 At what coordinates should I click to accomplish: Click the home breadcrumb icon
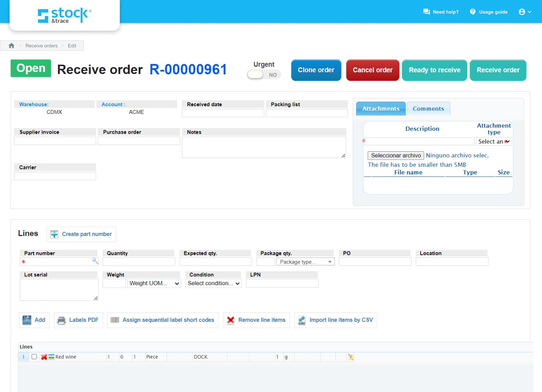tap(11, 46)
